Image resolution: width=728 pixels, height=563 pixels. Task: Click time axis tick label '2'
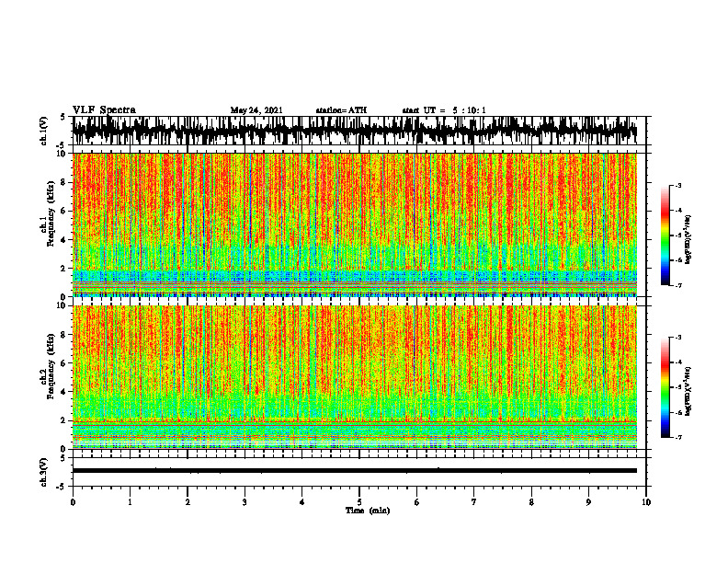click(x=188, y=502)
